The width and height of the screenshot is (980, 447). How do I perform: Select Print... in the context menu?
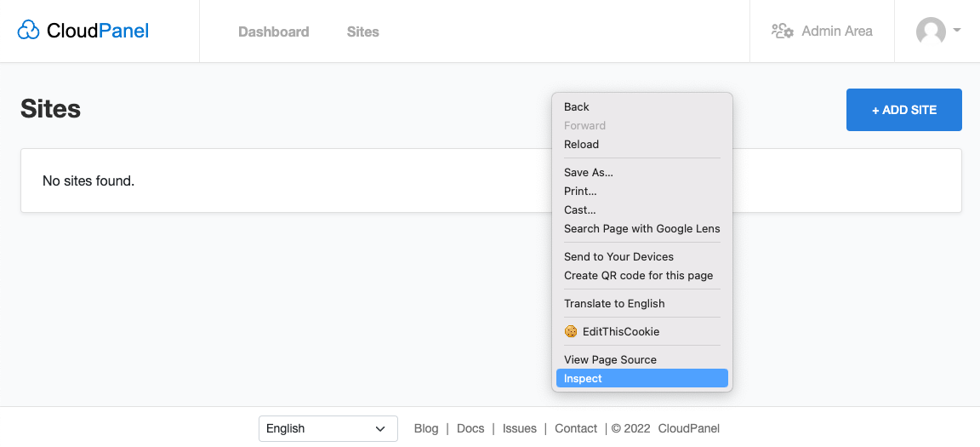tap(580, 191)
